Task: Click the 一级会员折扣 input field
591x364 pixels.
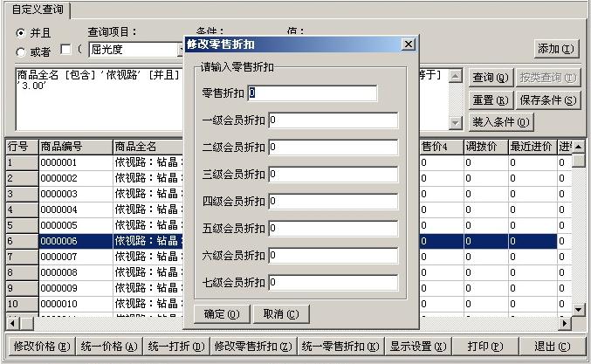Action: coord(333,120)
